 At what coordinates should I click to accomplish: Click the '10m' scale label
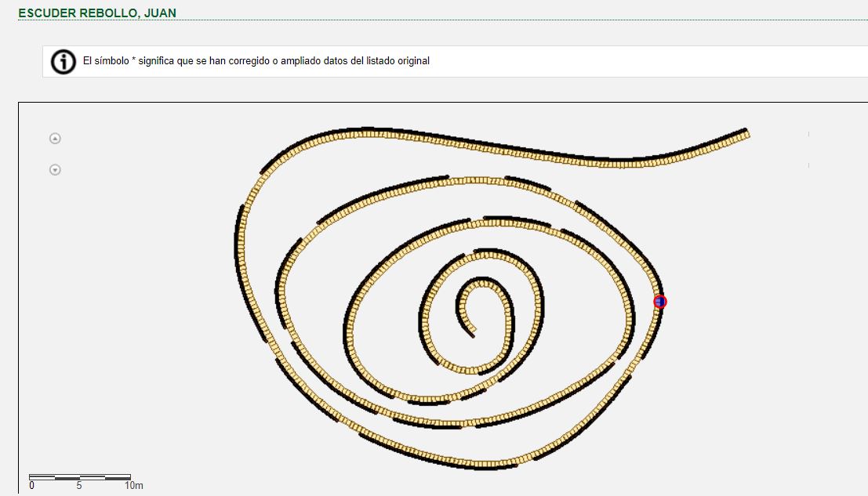pyautogui.click(x=133, y=486)
